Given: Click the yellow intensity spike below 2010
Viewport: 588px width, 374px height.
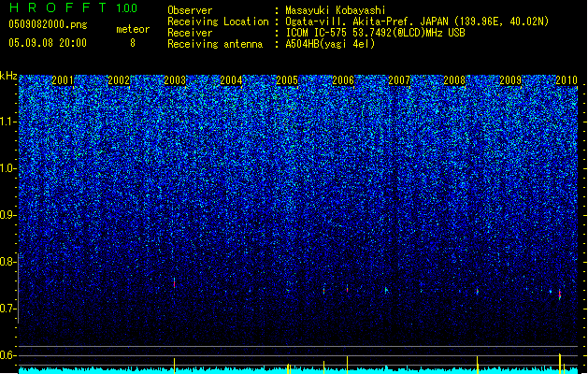Looking at the screenshot, I should click(x=560, y=364).
